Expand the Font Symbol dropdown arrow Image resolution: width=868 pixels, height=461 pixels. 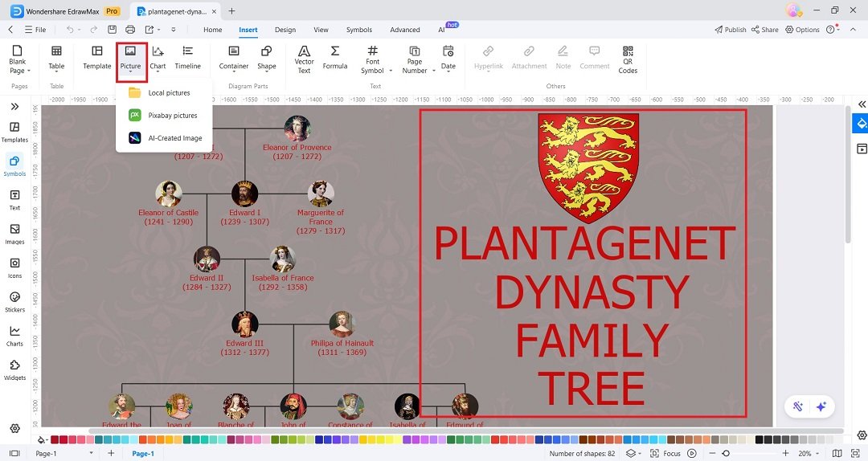[391, 71]
